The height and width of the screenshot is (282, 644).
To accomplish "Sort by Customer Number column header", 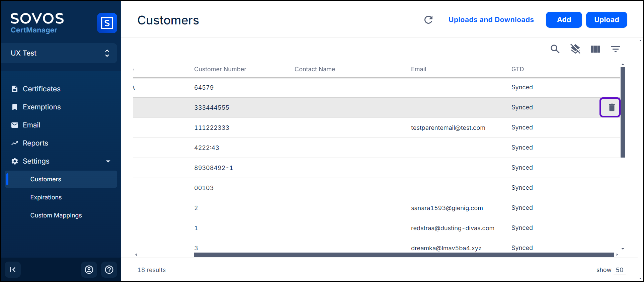I will pos(220,69).
